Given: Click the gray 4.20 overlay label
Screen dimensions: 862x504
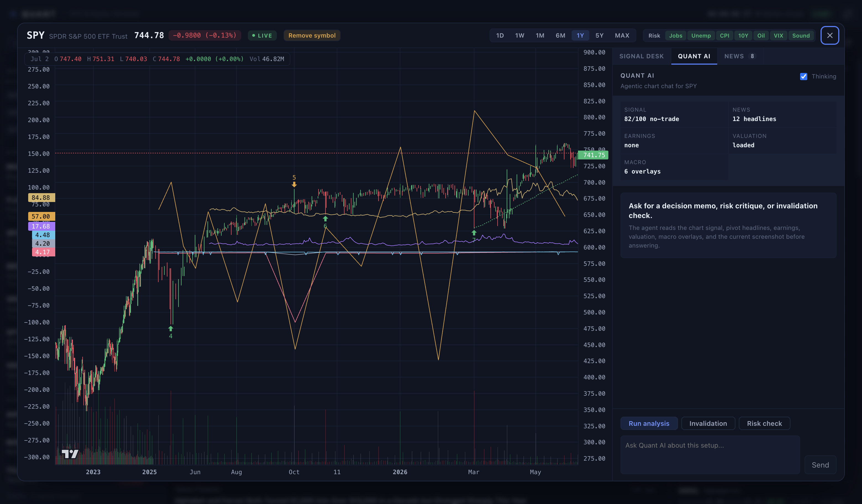Looking at the screenshot, I should [x=43, y=243].
